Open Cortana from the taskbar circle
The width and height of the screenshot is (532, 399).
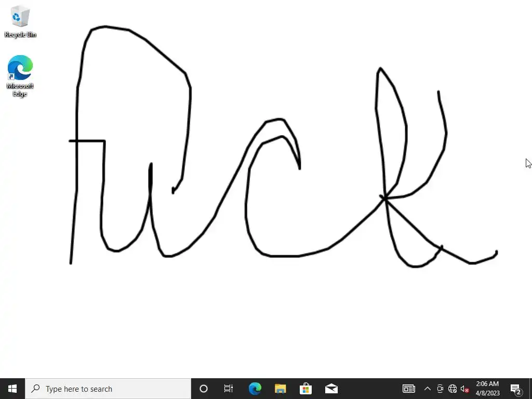[204, 389]
